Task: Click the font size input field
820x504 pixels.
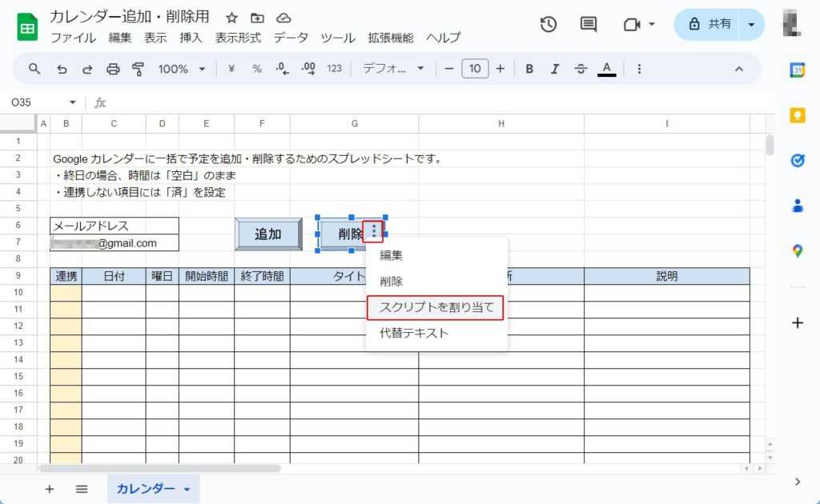Action: pos(475,69)
